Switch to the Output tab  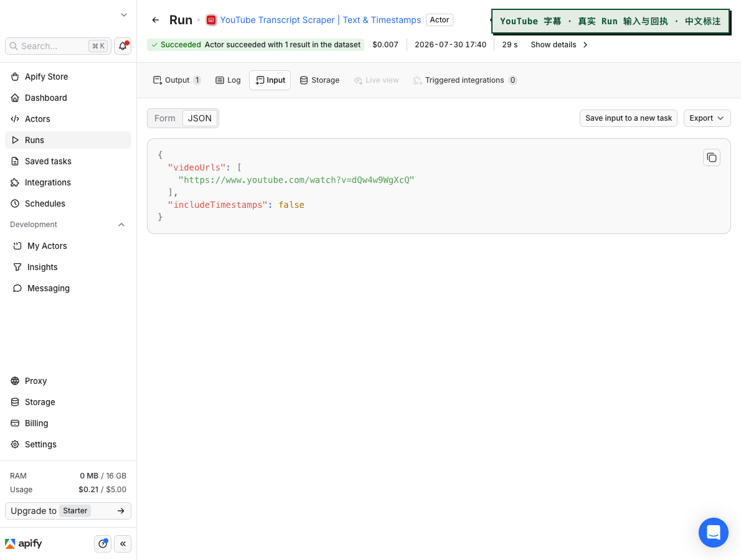pos(177,80)
